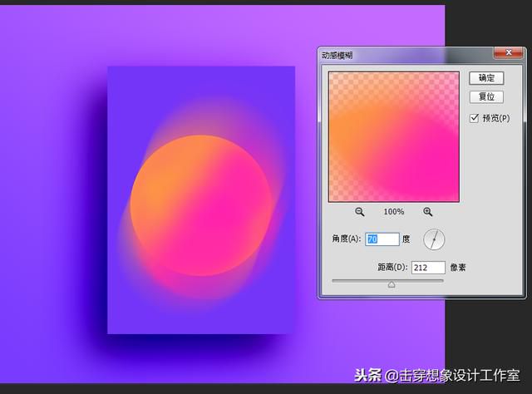Screen dimensions: 532x394
Task: Click the 复位 reset button
Action: 486,97
